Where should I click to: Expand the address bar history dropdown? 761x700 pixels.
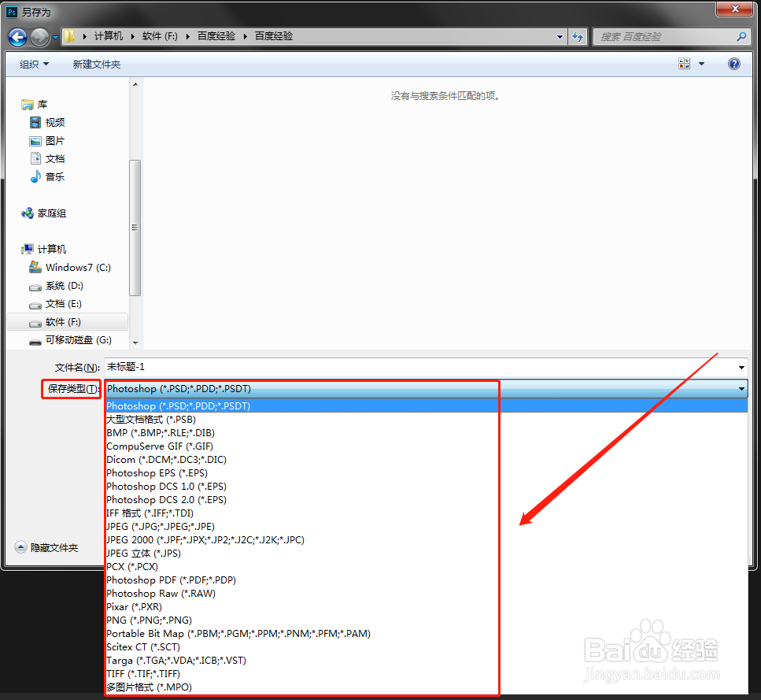tap(560, 36)
